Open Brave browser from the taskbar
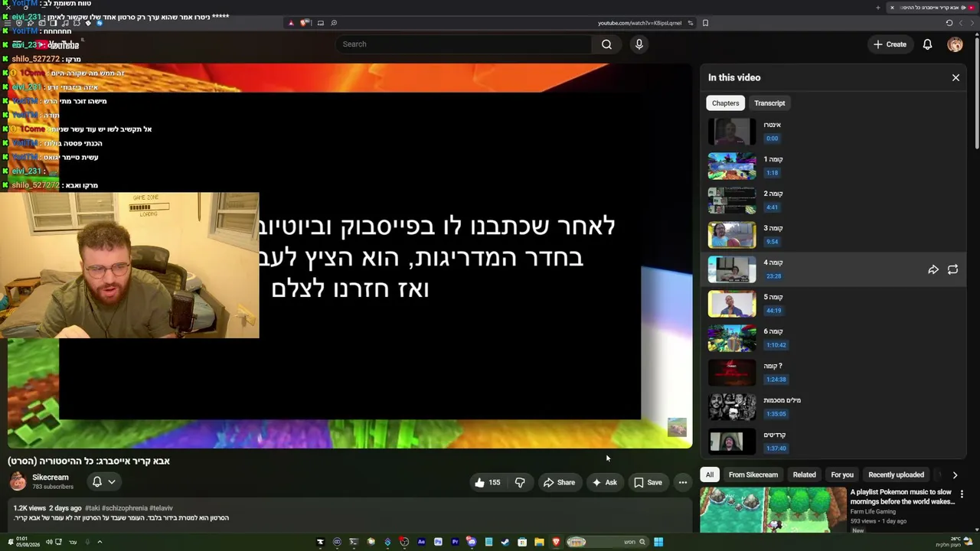The height and width of the screenshot is (551, 980). [556, 543]
